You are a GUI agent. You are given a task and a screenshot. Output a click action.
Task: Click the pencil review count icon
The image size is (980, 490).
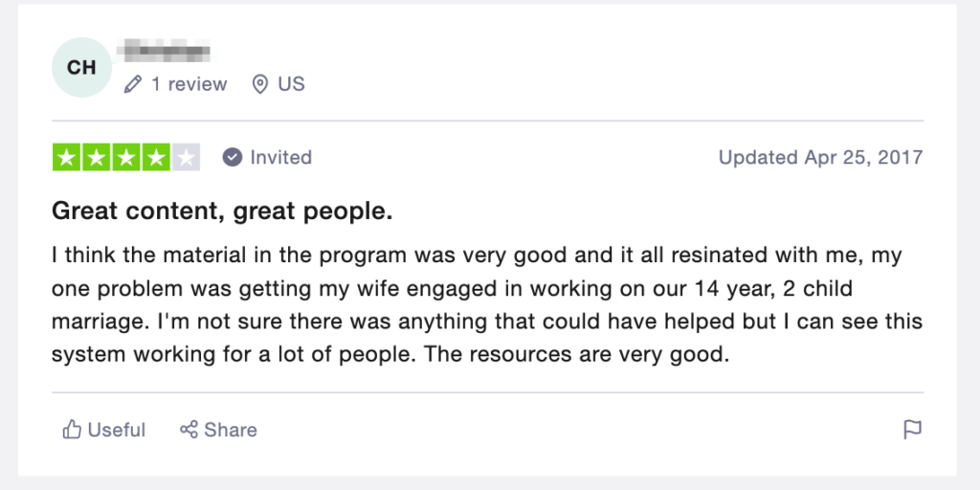pyautogui.click(x=132, y=84)
